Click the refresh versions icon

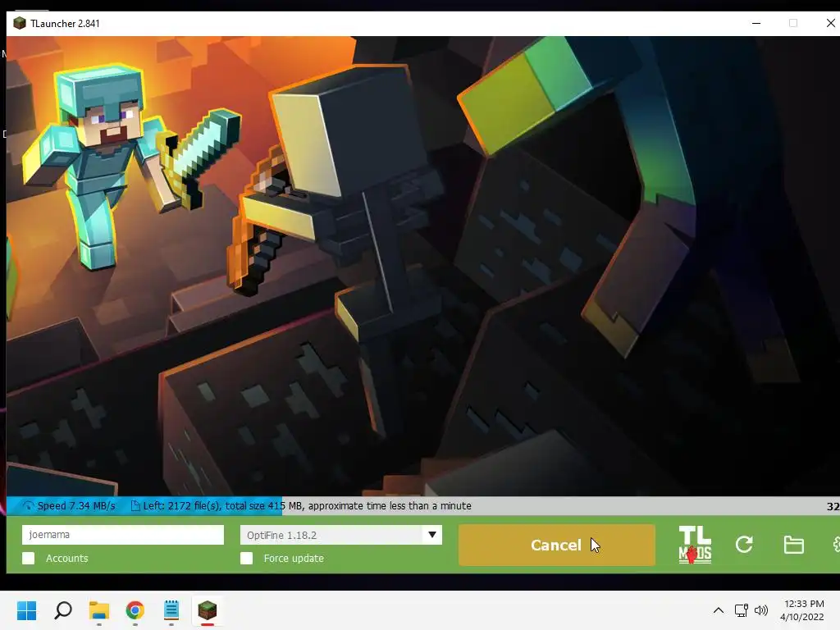click(x=744, y=545)
